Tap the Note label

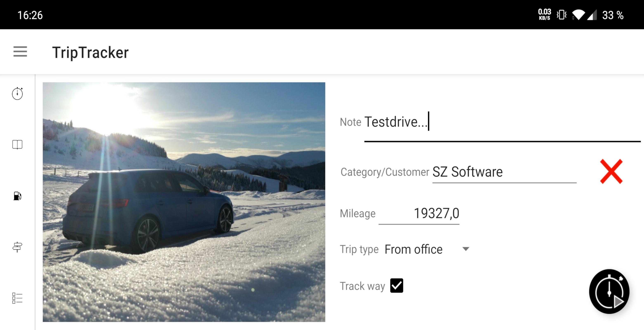click(x=350, y=122)
